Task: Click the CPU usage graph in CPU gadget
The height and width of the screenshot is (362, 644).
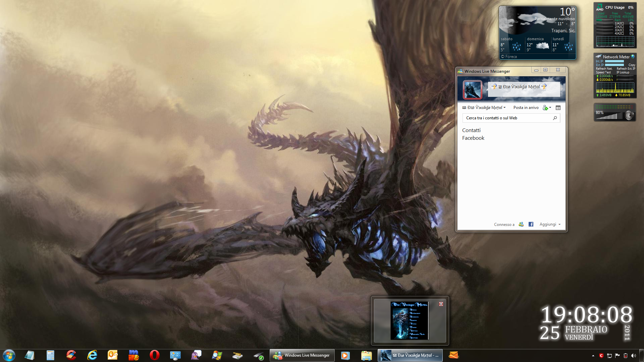Action: click(615, 42)
